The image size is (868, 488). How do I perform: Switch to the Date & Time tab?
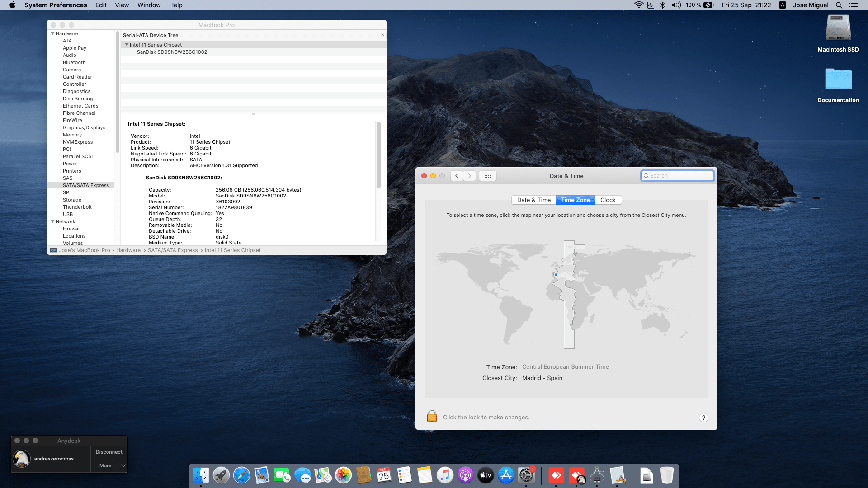[x=534, y=200]
